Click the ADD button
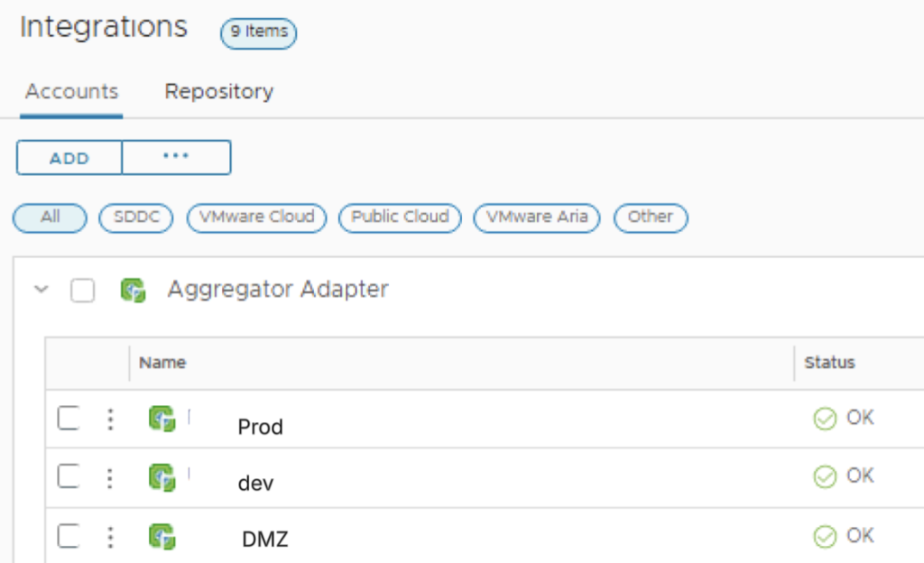This screenshot has height=563, width=924. click(x=69, y=157)
